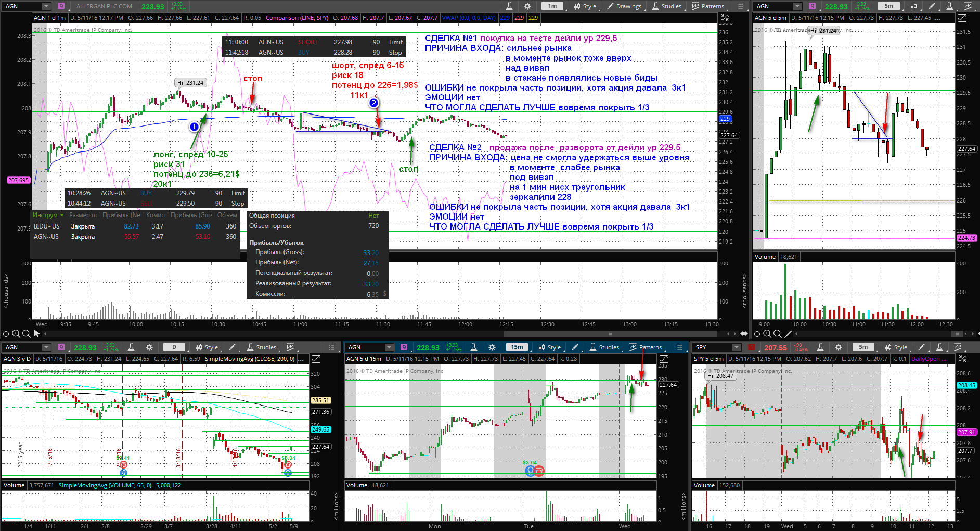Open the Studies menu in the top toolbar

click(666, 6)
